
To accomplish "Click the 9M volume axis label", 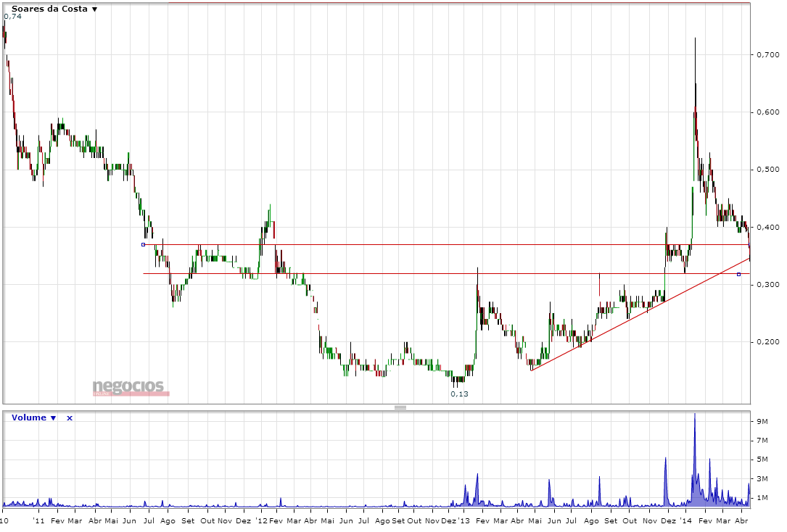I will (x=762, y=422).
